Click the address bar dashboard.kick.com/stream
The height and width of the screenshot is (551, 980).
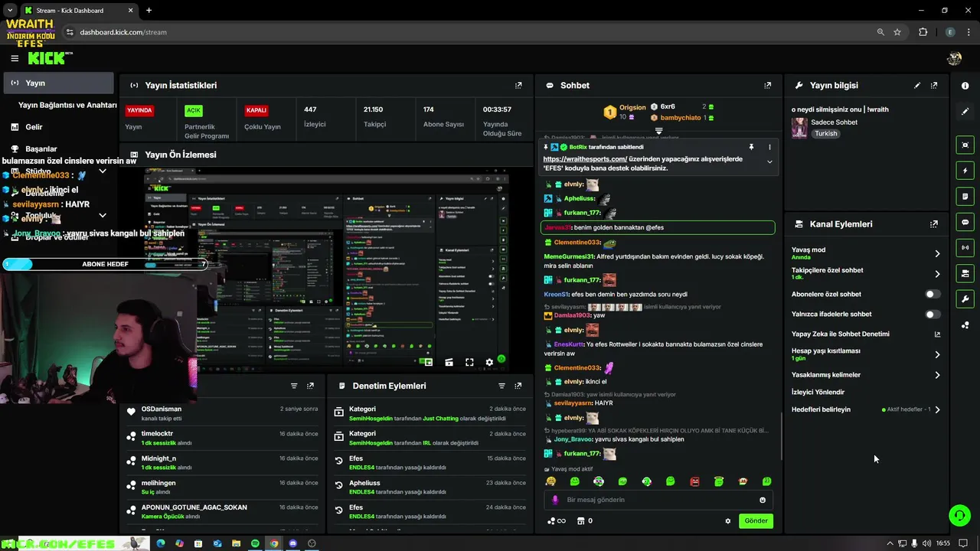(122, 32)
